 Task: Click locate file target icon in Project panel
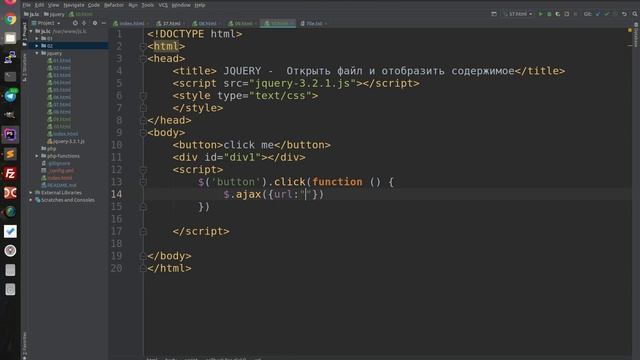click(x=75, y=23)
